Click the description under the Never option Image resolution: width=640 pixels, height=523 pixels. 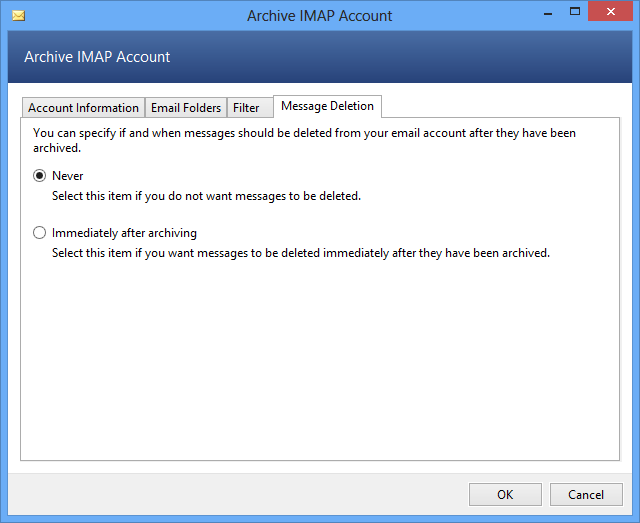tap(206, 196)
